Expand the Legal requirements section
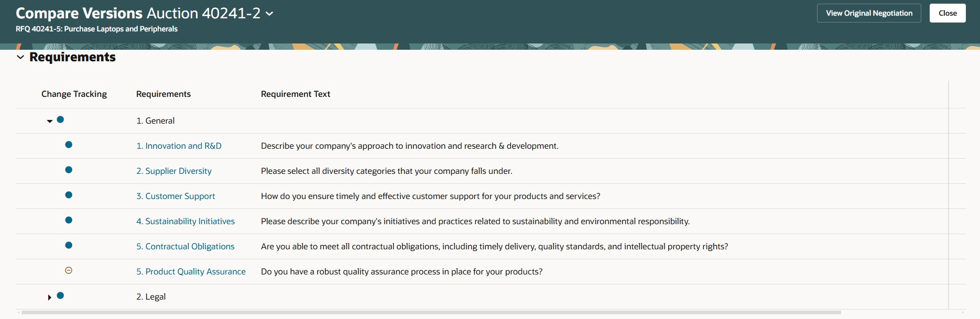The height and width of the screenshot is (319, 980). (x=50, y=297)
